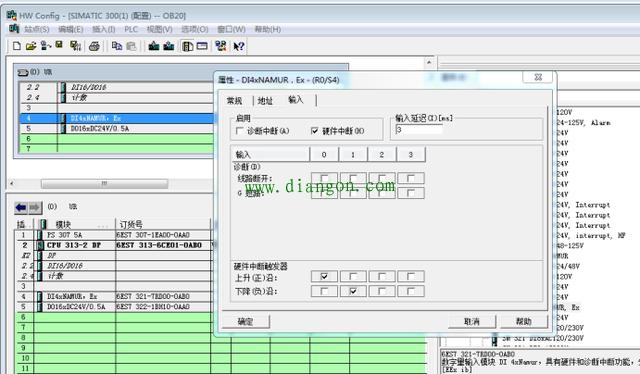Click the forward arrow in rack detail pane
Viewport: 640px width, 374px height.
(x=35, y=207)
